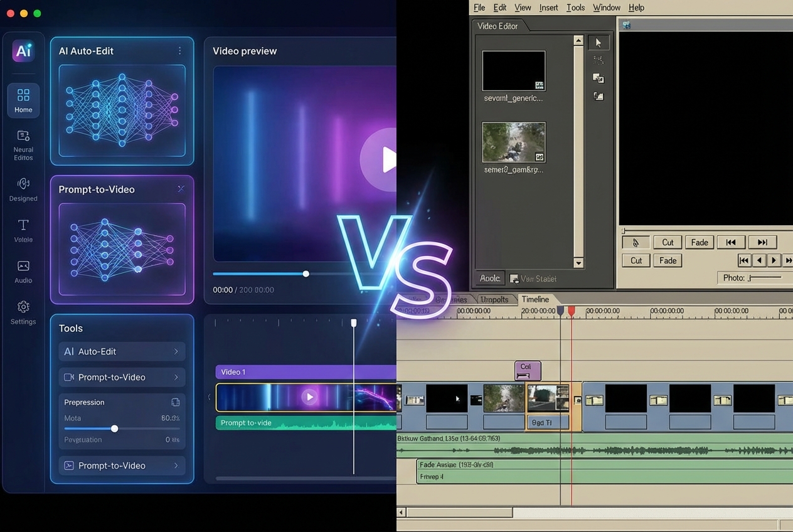This screenshot has height=532, width=793.
Task: Click the Prepression panel copy icon
Action: tap(175, 402)
